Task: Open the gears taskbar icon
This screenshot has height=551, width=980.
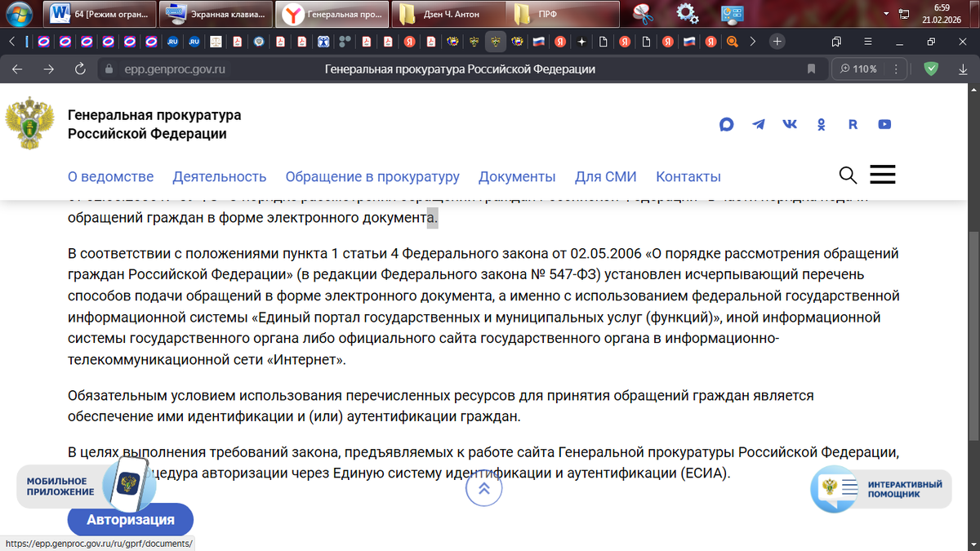Action: click(688, 14)
